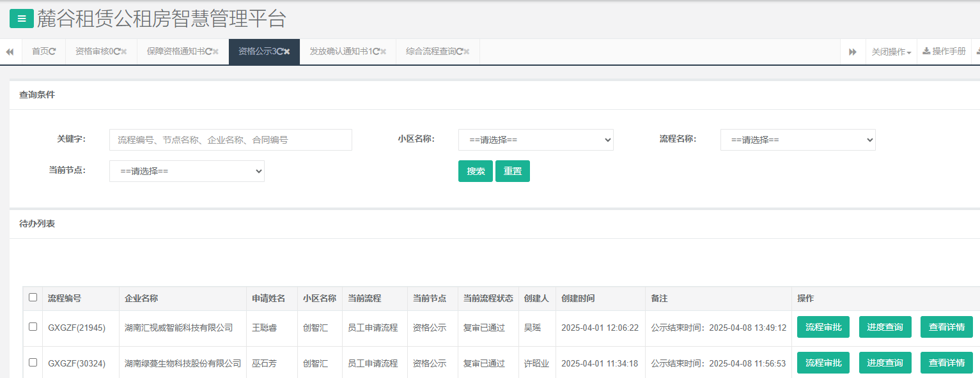Click the download icon next to 操作手册

point(926,52)
